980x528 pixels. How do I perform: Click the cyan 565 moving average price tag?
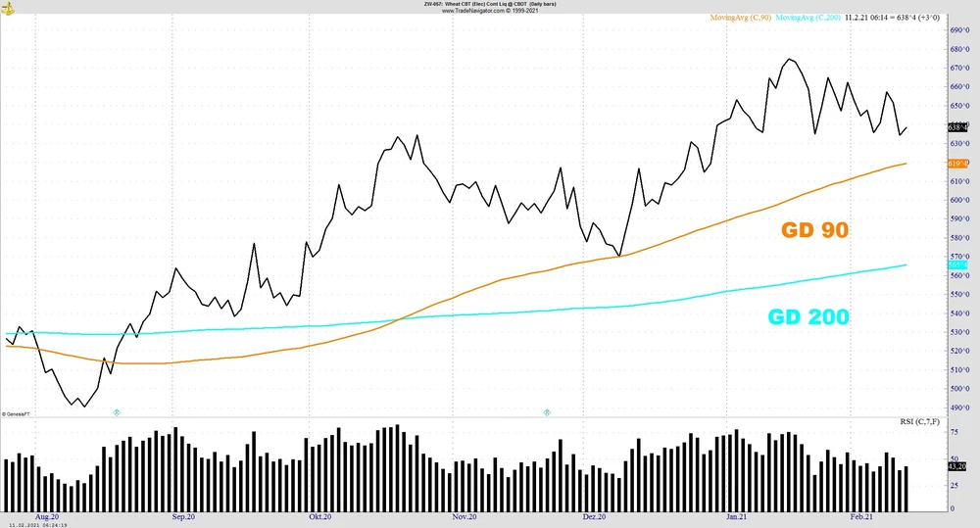click(957, 265)
